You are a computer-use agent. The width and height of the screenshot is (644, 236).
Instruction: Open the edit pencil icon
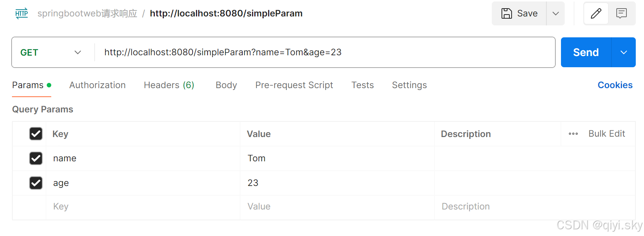pos(596,13)
